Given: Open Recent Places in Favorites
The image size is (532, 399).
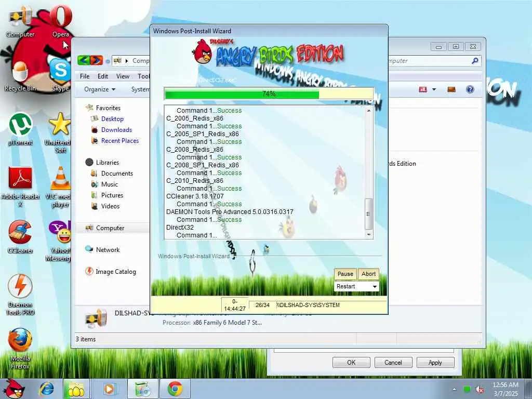Looking at the screenshot, I should pos(120,140).
